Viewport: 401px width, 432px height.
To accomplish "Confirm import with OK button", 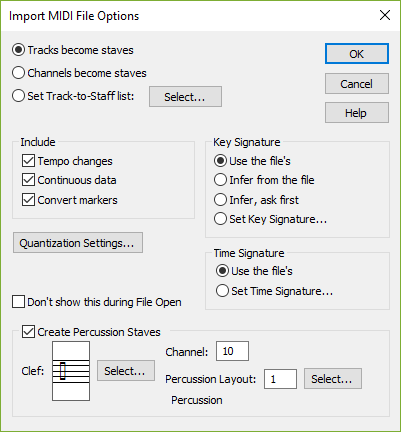I will [357, 54].
